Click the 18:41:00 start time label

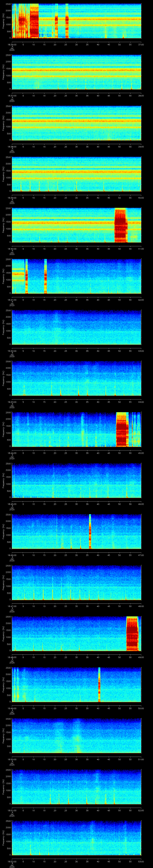coord(12,300)
